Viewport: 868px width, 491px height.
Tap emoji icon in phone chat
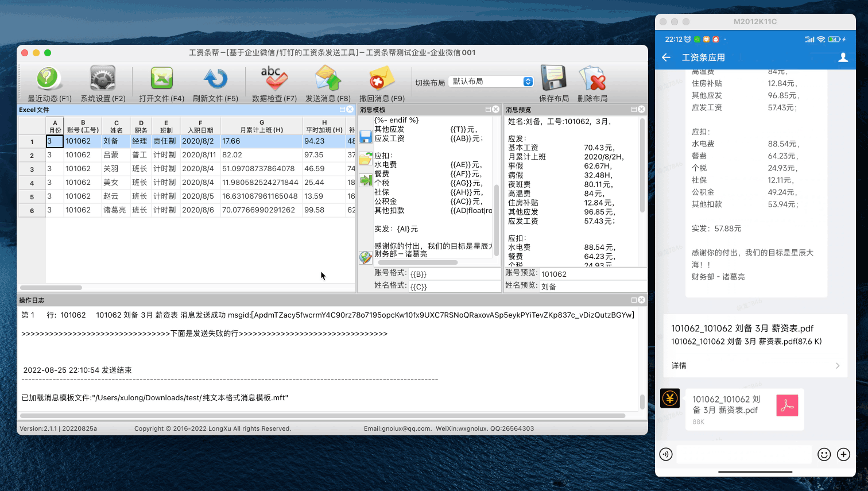[824, 454]
